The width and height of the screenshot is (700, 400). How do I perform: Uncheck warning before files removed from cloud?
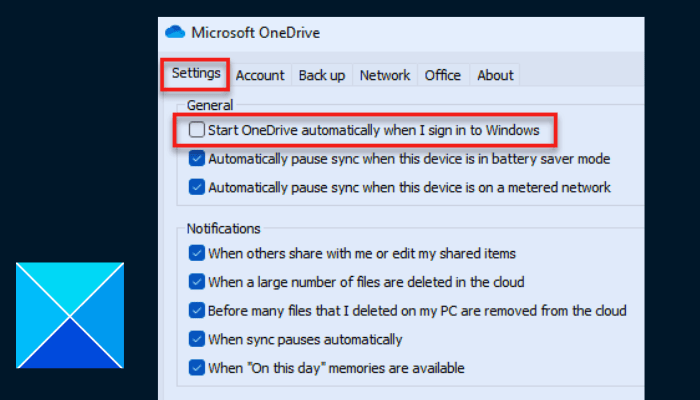click(197, 311)
